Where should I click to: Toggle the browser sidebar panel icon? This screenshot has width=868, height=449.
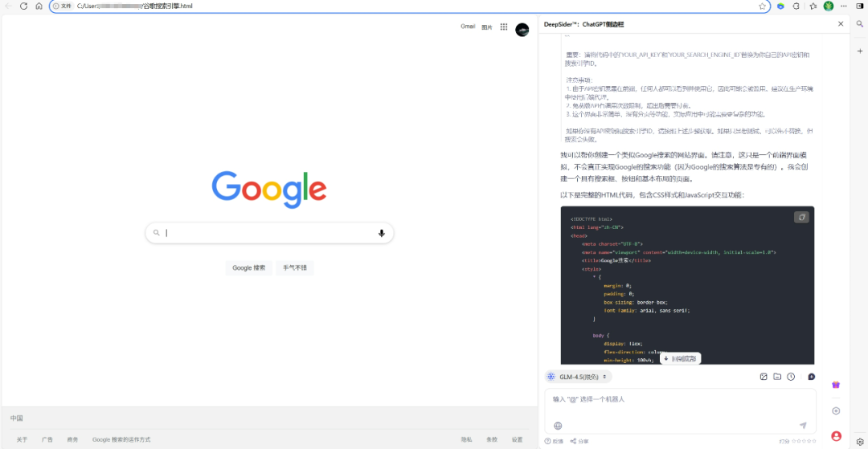pyautogui.click(x=860, y=6)
